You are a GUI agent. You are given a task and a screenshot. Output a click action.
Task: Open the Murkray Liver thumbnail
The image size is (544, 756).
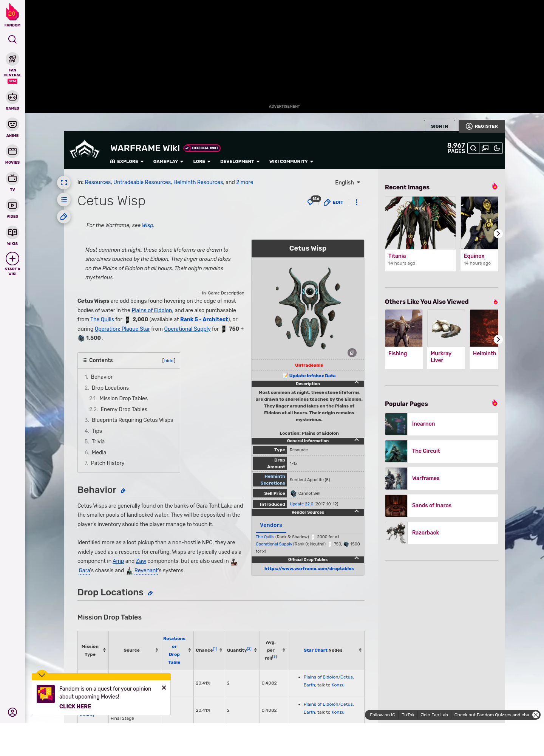point(446,328)
